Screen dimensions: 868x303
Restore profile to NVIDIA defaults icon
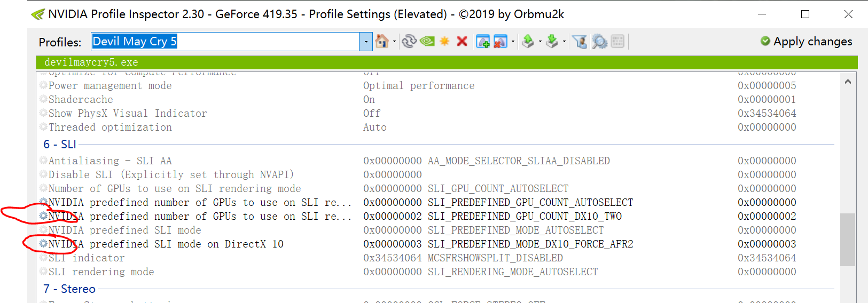coord(427,41)
